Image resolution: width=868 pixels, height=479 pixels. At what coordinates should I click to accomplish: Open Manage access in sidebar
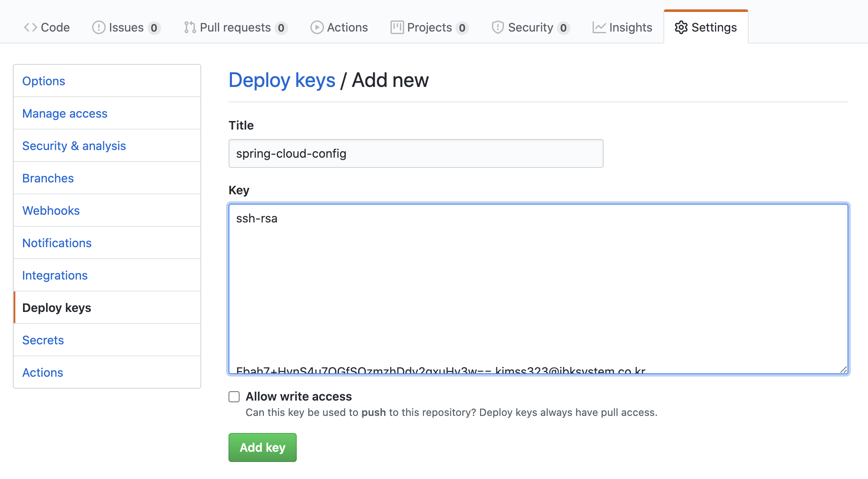(x=65, y=113)
